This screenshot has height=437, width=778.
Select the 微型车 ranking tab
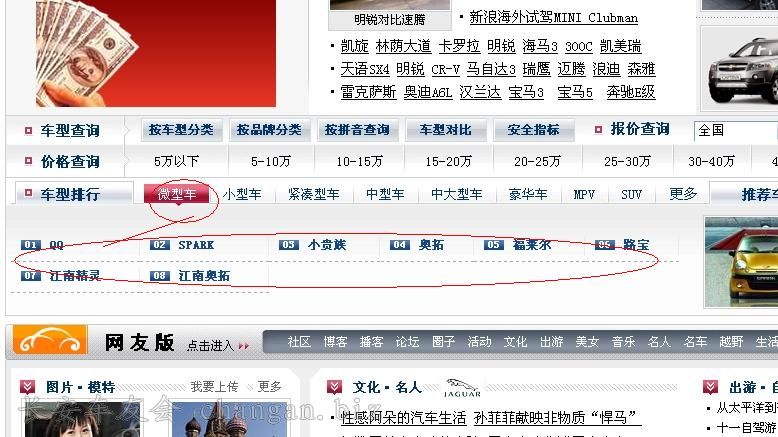(177, 194)
